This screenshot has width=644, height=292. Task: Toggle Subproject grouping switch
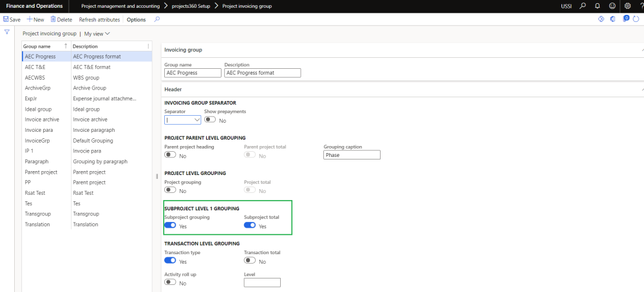(x=171, y=225)
